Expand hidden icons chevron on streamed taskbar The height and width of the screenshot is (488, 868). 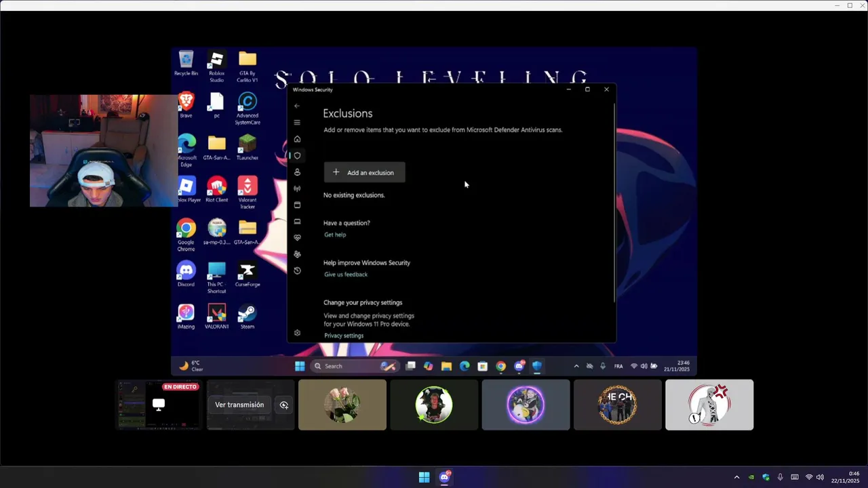[x=576, y=366]
